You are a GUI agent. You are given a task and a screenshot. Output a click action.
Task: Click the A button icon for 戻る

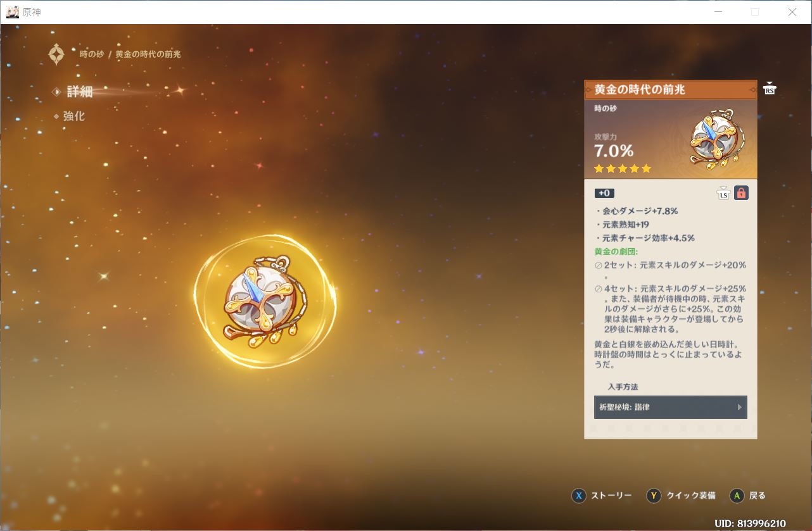[x=737, y=496]
